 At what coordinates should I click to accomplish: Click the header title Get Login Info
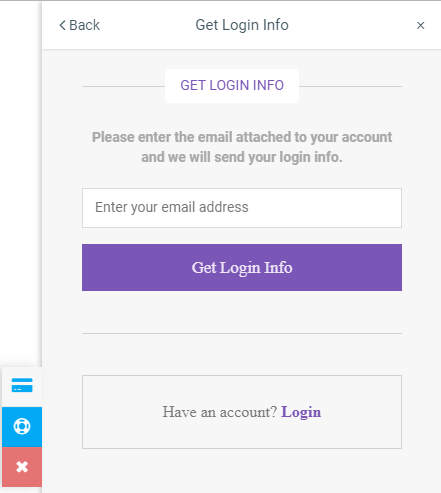pyautogui.click(x=242, y=25)
